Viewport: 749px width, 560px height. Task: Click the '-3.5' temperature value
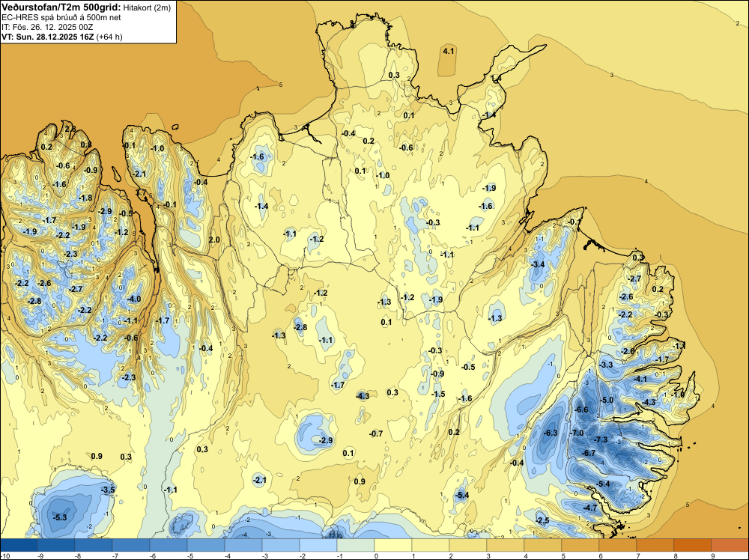coord(108,490)
